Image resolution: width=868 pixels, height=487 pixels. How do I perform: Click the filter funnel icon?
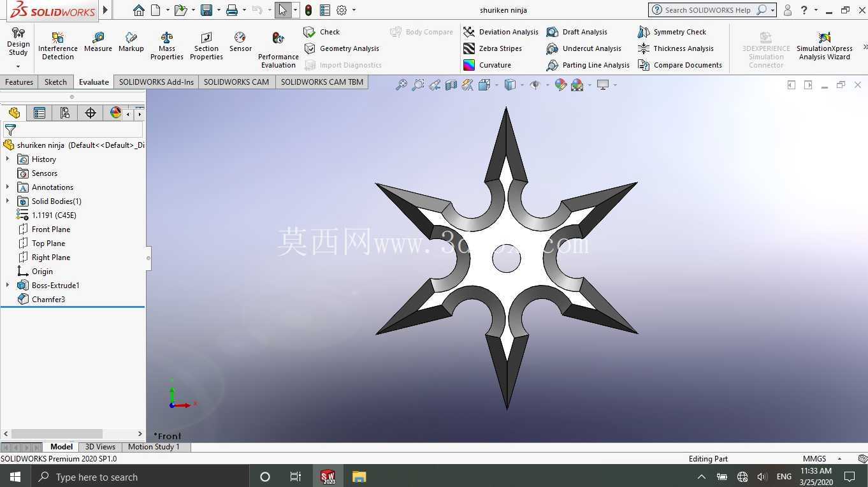[x=10, y=130]
